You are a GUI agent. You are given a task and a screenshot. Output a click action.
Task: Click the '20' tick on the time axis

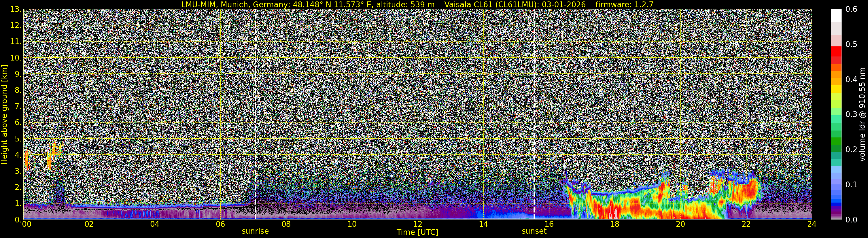680,224
